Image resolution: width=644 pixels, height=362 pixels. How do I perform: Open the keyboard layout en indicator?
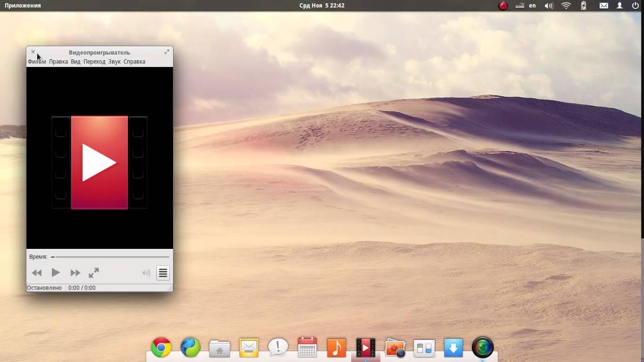pyautogui.click(x=532, y=6)
